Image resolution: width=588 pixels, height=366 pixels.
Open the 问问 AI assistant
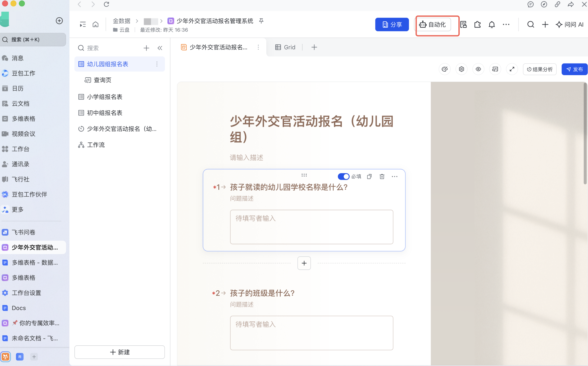(x=570, y=24)
